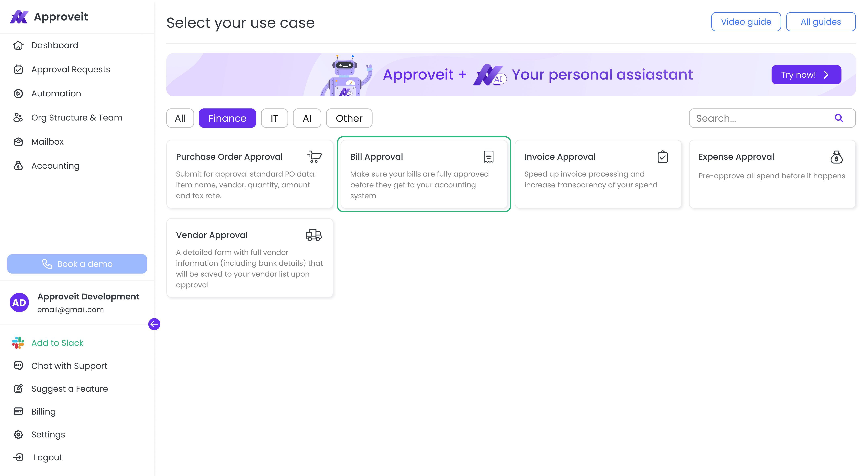Choose the Vendor Approval card
This screenshot has height=476, width=868.
click(x=250, y=258)
